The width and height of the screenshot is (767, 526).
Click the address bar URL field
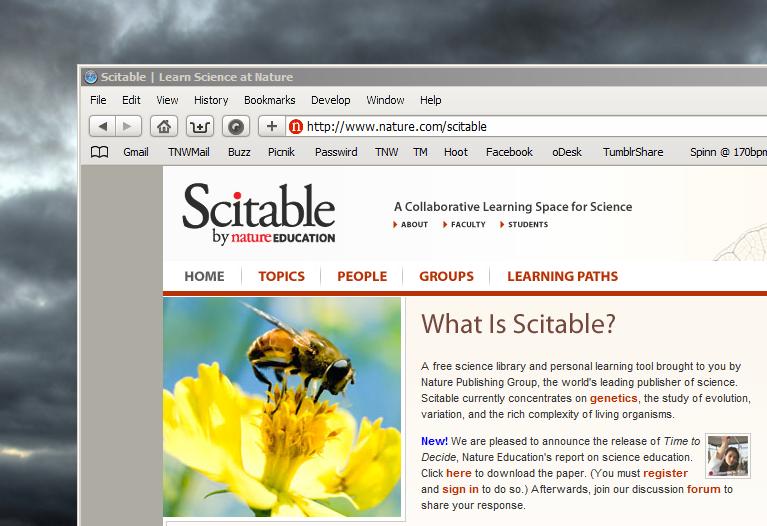click(526, 127)
